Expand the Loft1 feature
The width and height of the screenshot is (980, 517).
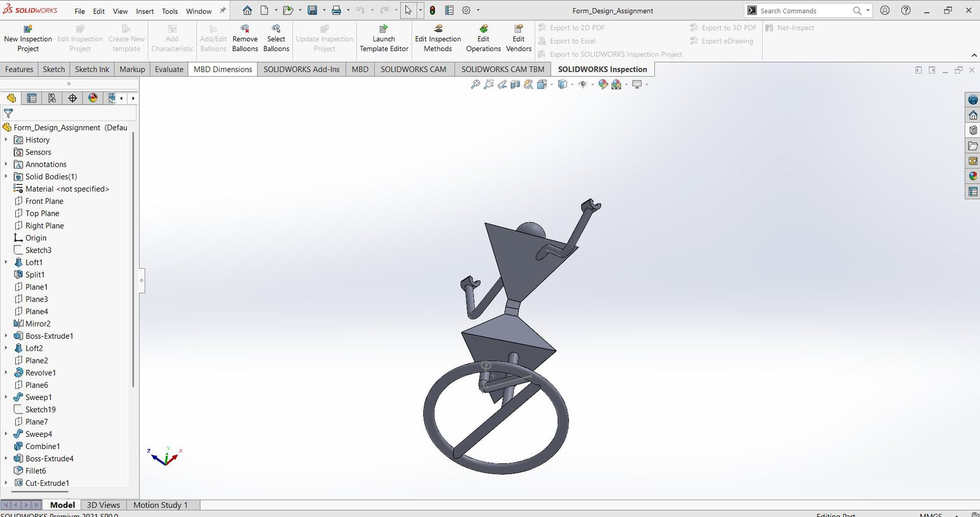6,262
